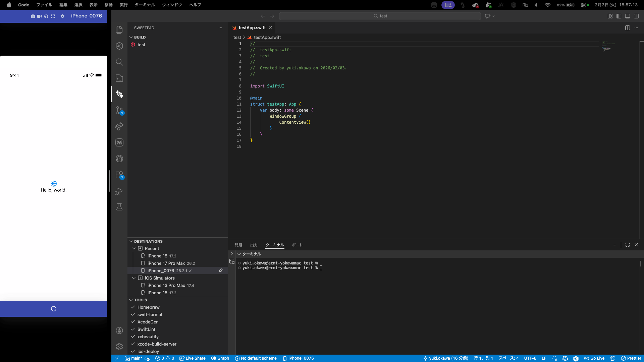This screenshot has width=644, height=362.
Task: Open the Source Control view
Action: click(x=119, y=110)
